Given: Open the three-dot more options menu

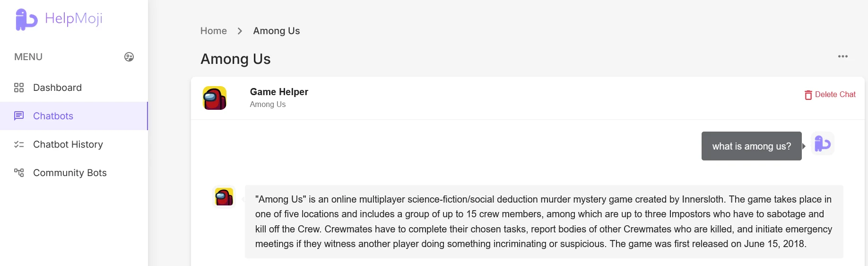Looking at the screenshot, I should pos(842,56).
